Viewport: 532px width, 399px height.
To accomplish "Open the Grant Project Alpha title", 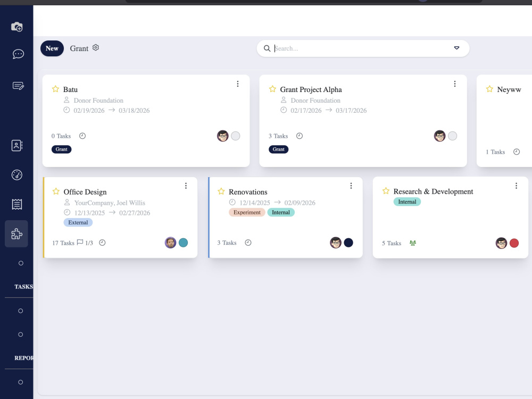I will (x=311, y=89).
